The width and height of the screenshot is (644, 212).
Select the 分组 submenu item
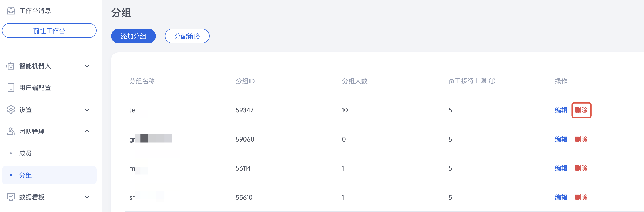(x=49, y=175)
